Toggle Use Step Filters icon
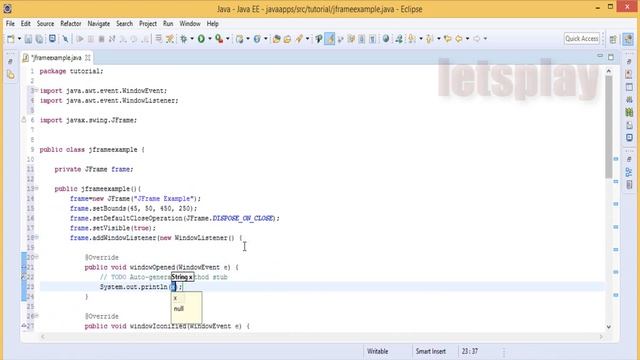Viewport: 640px width, 360px height. tap(170, 39)
